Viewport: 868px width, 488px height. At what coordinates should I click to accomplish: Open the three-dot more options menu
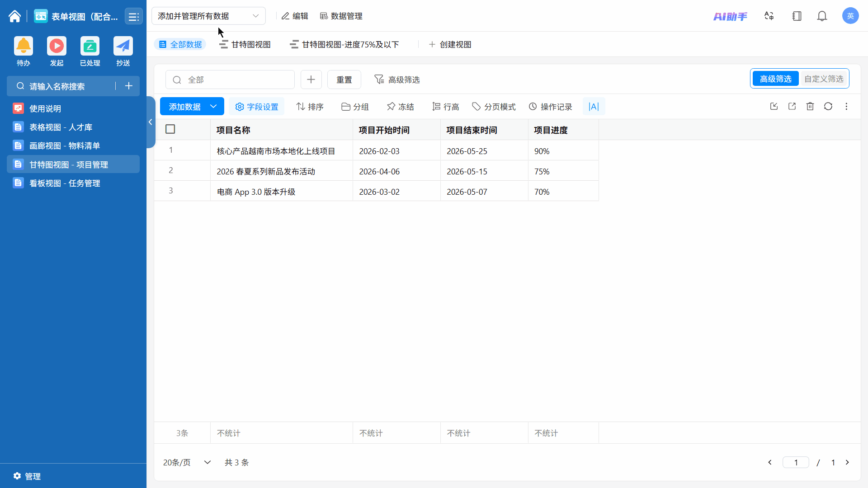point(846,107)
